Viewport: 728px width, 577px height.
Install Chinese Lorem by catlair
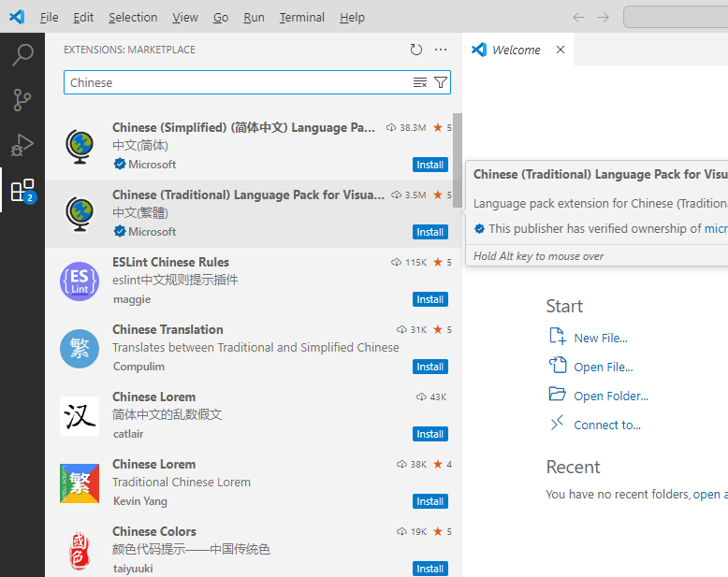(430, 434)
